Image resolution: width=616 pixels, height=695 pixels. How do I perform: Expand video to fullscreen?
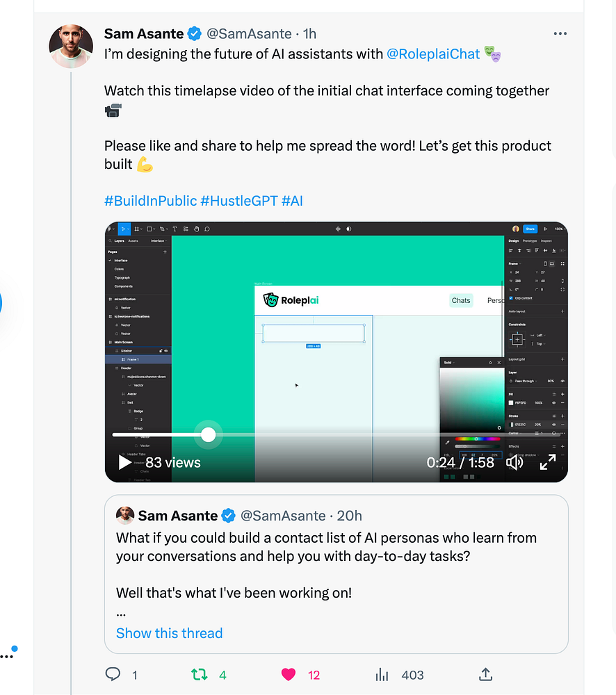[548, 462]
